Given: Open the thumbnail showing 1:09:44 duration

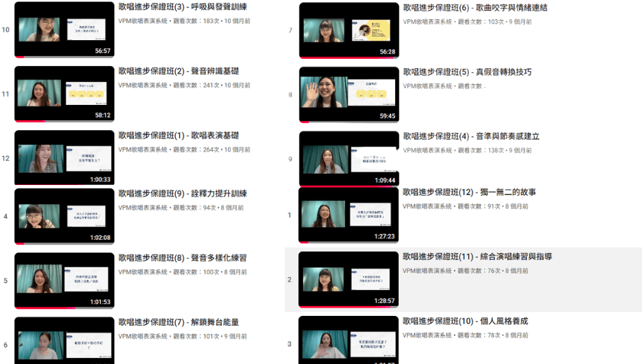Looking at the screenshot, I should click(x=348, y=159).
